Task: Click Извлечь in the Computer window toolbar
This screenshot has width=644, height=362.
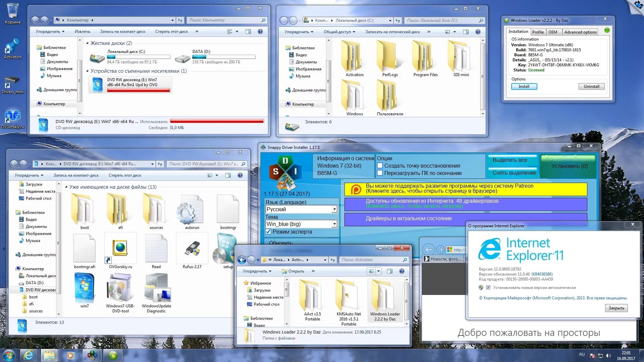Action: pos(83,32)
